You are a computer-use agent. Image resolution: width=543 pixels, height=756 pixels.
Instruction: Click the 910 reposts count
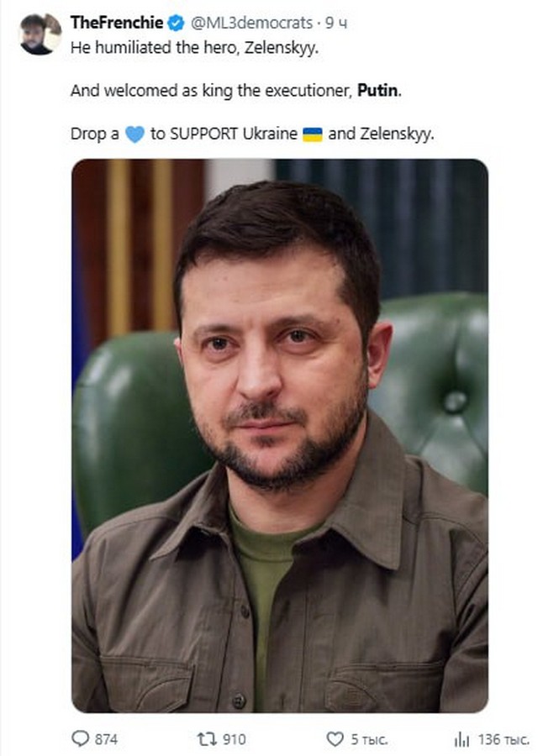234,739
